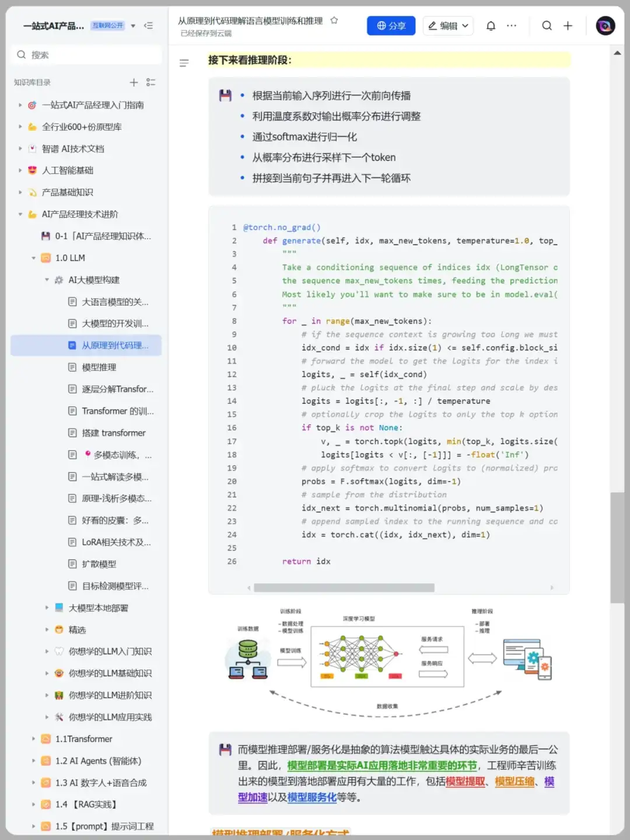Click the plus icon in top bar
The width and height of the screenshot is (630, 840).
[x=568, y=26]
